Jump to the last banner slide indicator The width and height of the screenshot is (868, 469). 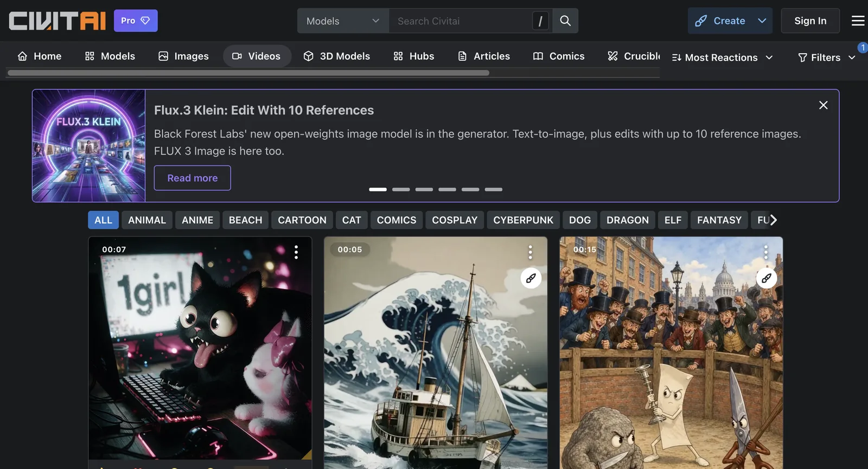point(494,189)
